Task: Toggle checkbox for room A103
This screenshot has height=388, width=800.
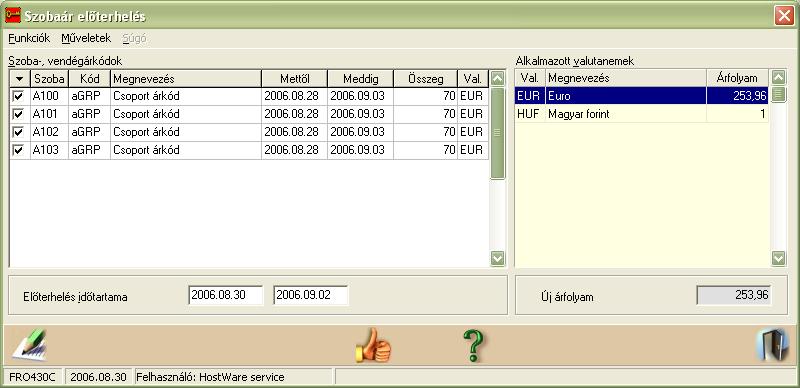Action: [x=18, y=150]
